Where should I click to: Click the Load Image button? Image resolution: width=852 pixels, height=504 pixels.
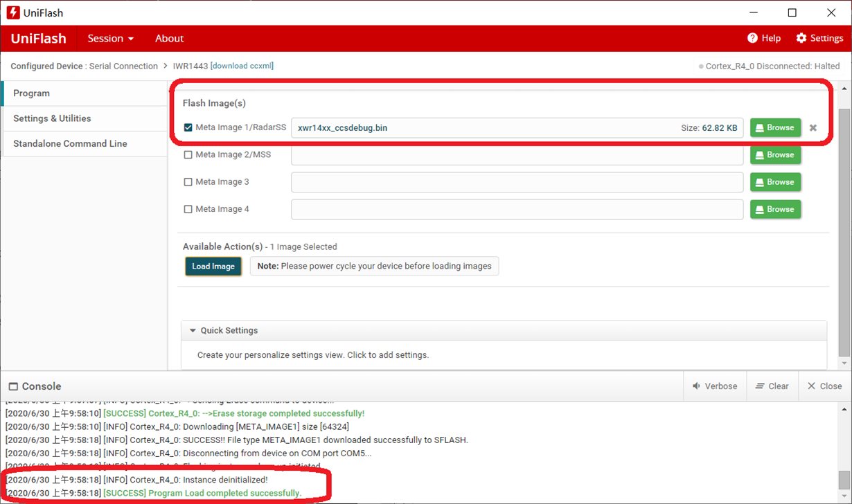coord(213,266)
